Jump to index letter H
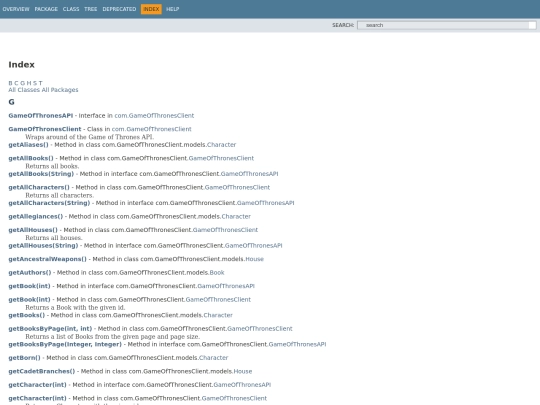The height and width of the screenshot is (405, 540). pos(29,83)
